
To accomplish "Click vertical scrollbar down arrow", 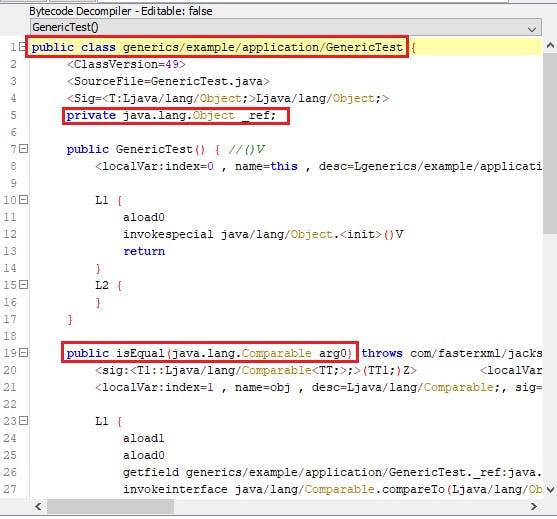I will pos(550,490).
